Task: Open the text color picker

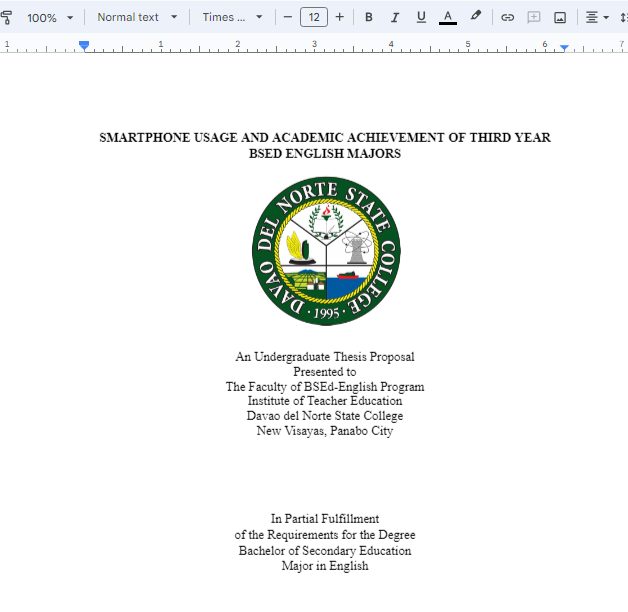Action: pos(448,17)
